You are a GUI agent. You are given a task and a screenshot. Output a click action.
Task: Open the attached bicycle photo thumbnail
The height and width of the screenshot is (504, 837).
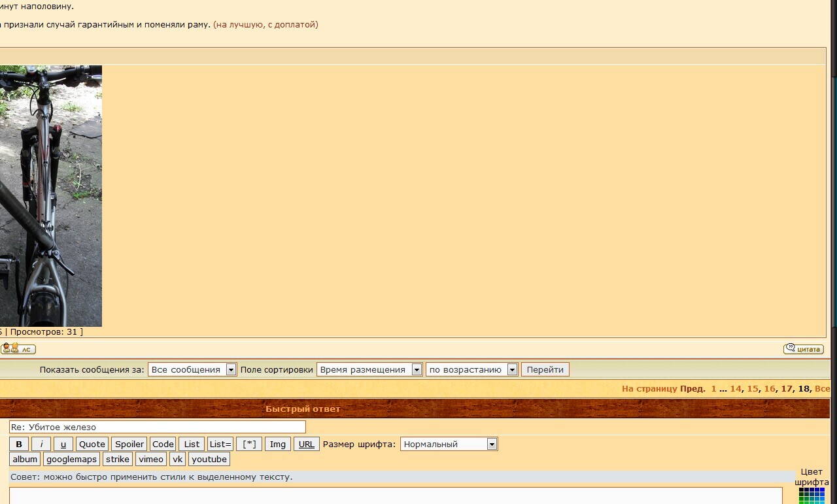[50, 195]
